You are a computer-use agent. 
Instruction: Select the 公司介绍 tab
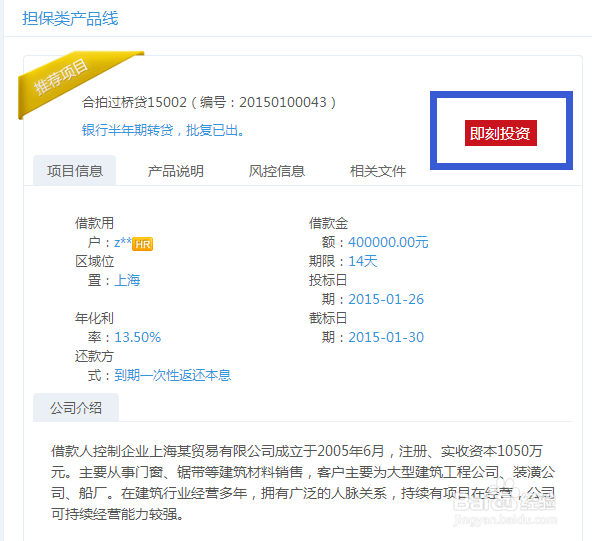click(76, 408)
